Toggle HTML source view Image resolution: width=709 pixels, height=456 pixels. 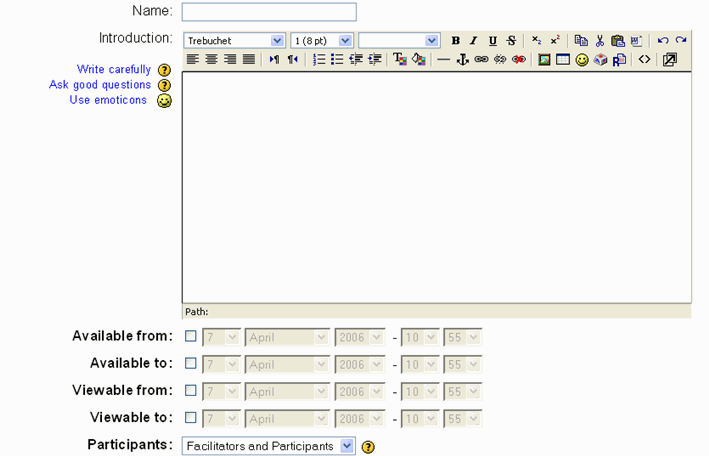click(x=645, y=60)
